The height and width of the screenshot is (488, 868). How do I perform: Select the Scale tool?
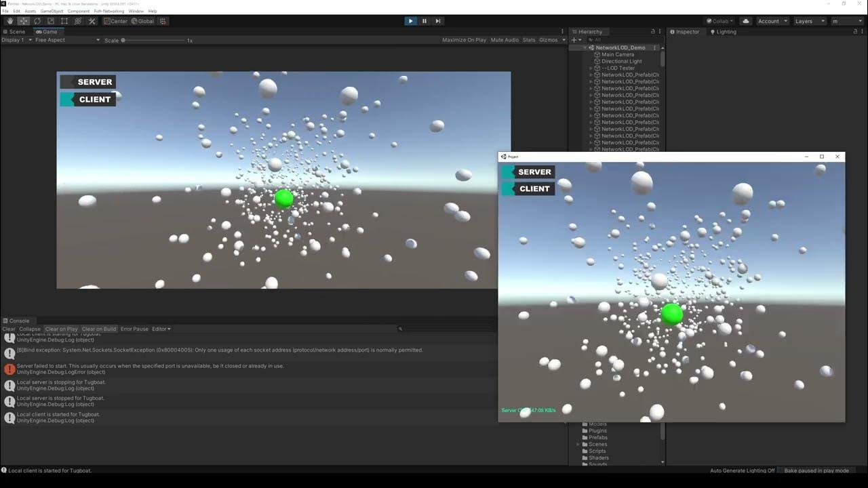coord(50,21)
